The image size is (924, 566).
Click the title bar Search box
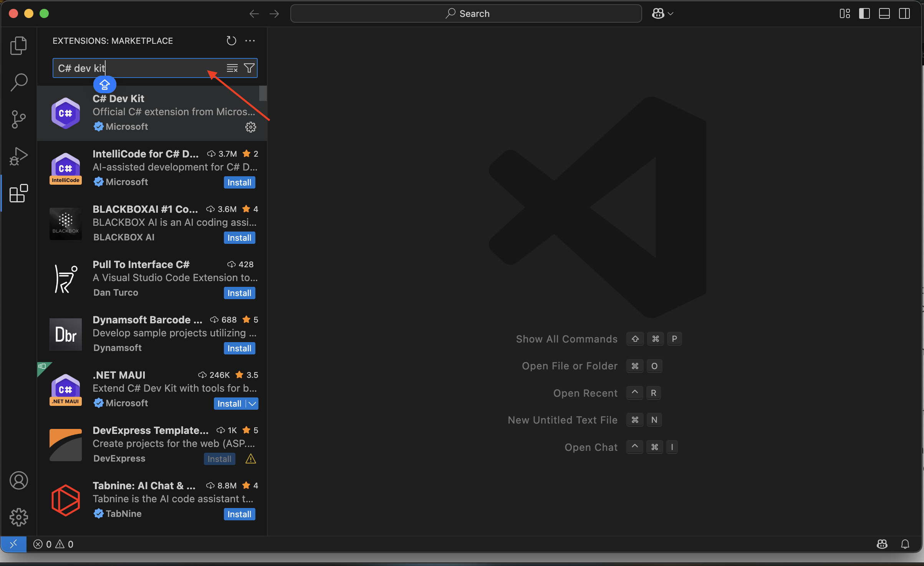(466, 14)
